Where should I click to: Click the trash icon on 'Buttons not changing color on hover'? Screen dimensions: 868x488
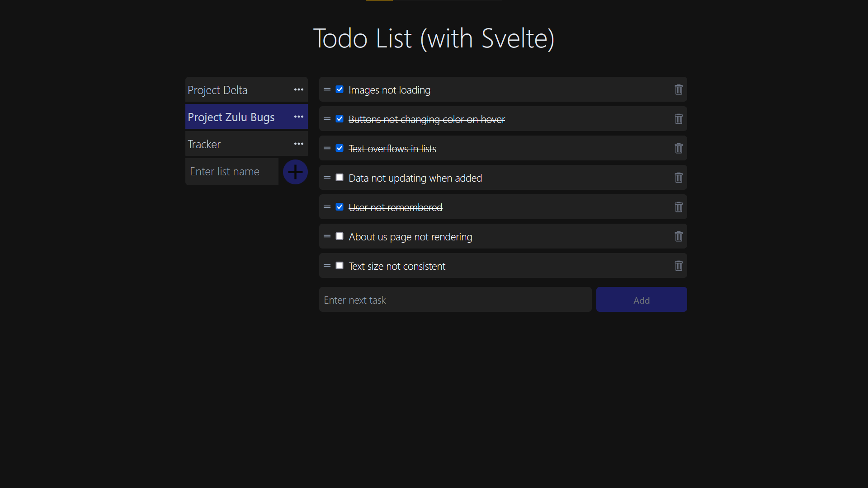coord(679,119)
